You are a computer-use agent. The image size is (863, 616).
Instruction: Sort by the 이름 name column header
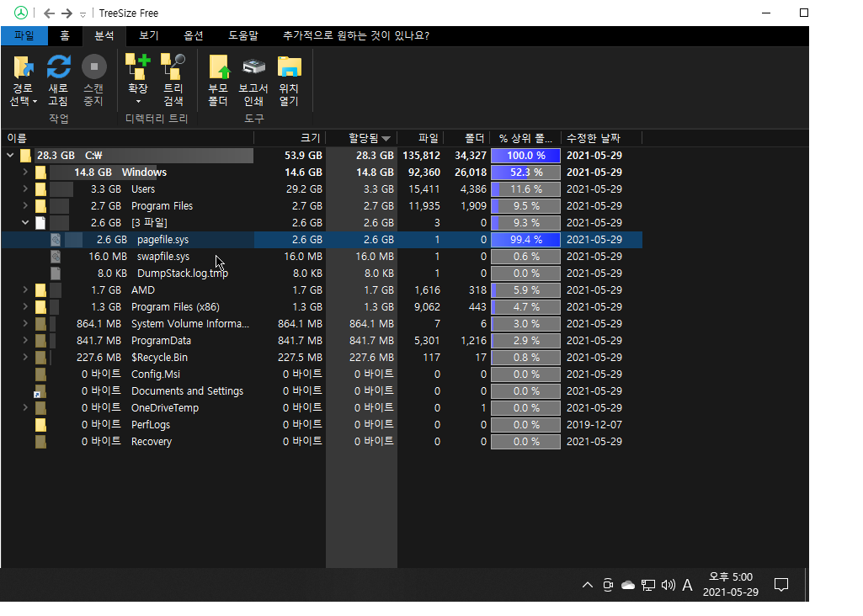(128, 138)
